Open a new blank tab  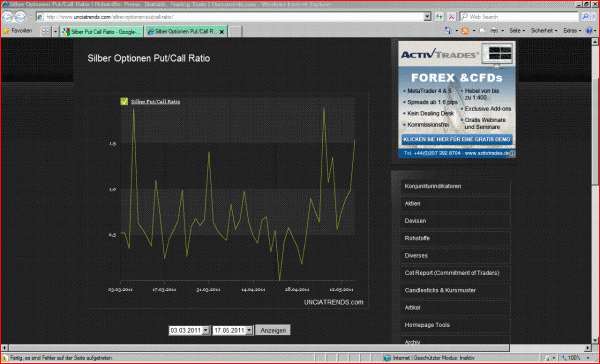tap(235, 32)
